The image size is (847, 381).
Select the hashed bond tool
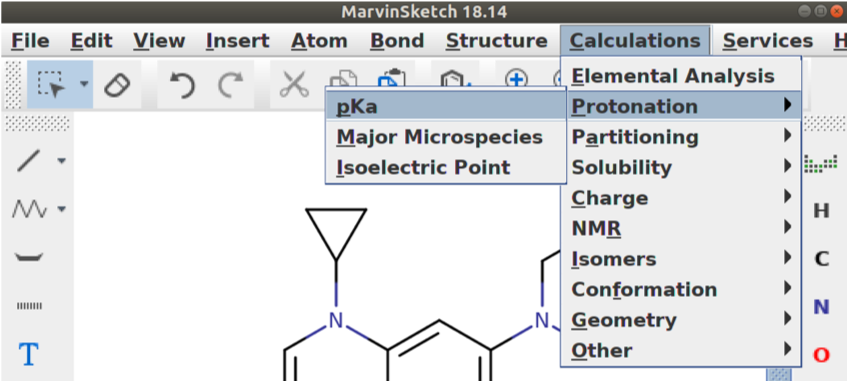point(29,306)
